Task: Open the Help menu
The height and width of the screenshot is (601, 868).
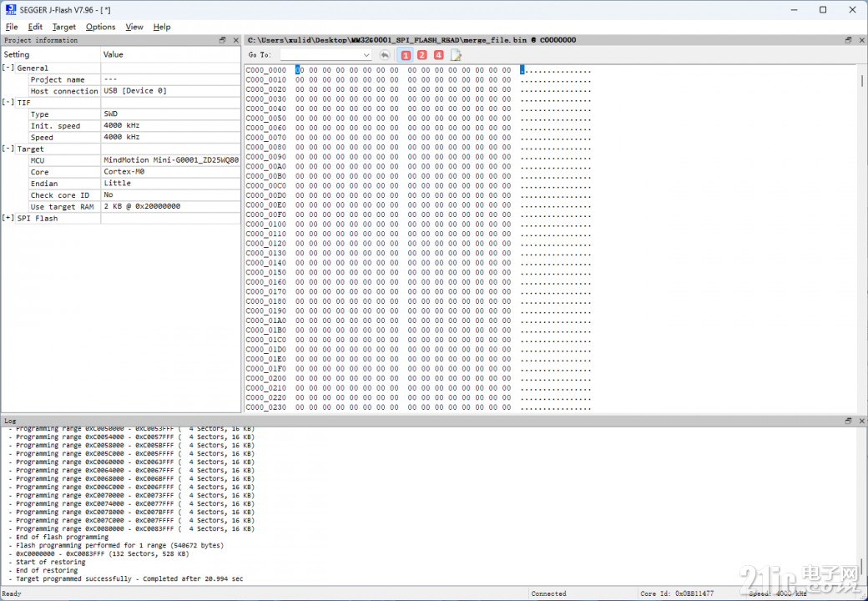Action: [162, 27]
